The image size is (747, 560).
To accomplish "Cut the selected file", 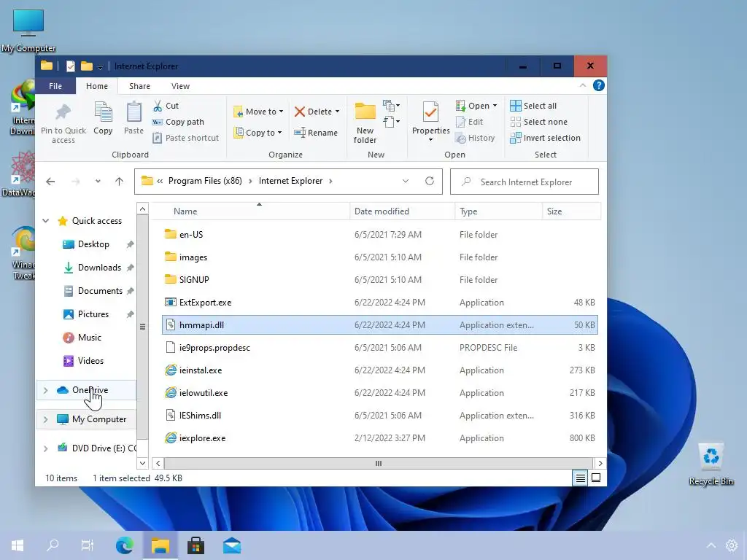I will (166, 106).
